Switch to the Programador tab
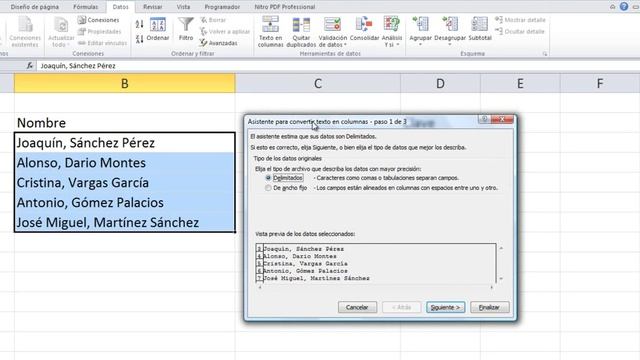640x360 pixels. tap(222, 7)
